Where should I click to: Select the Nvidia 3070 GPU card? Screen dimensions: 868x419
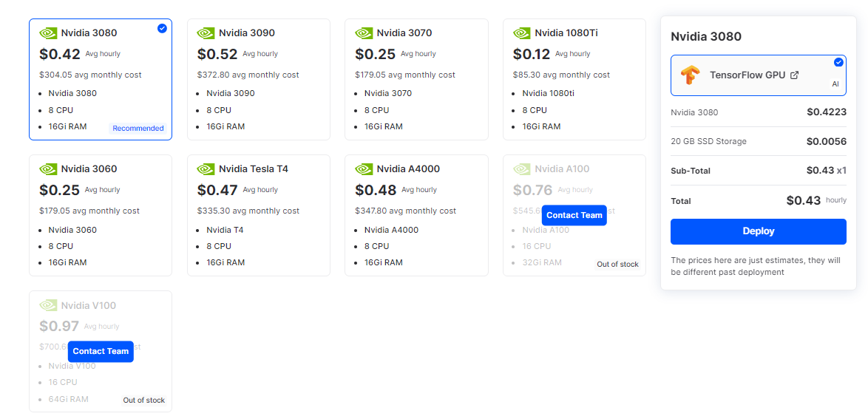tap(416, 79)
